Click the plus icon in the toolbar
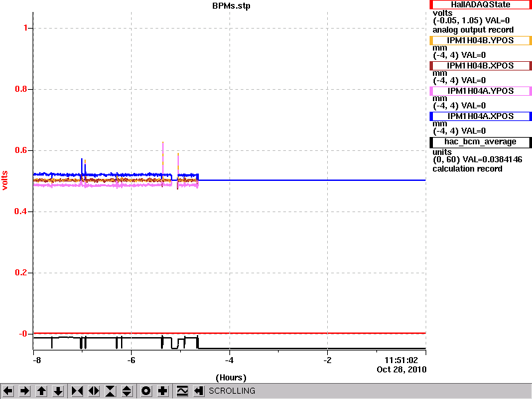Screen dimensions: 532x399 point(163,391)
